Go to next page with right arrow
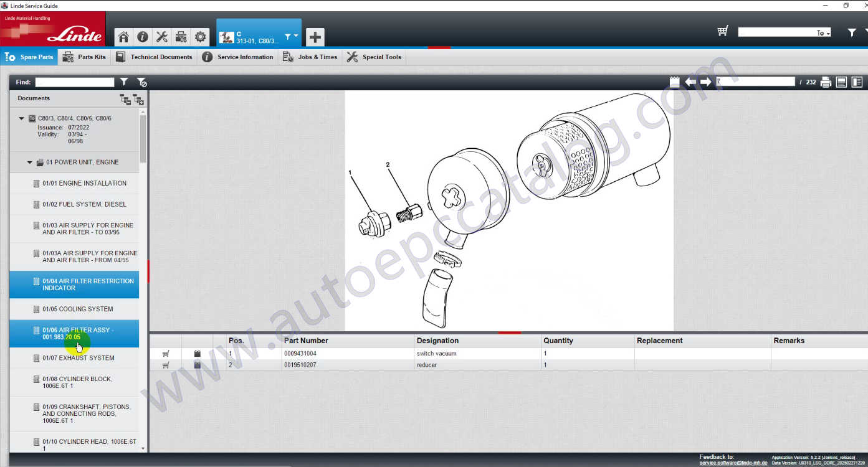This screenshot has height=467, width=868. pos(705,82)
